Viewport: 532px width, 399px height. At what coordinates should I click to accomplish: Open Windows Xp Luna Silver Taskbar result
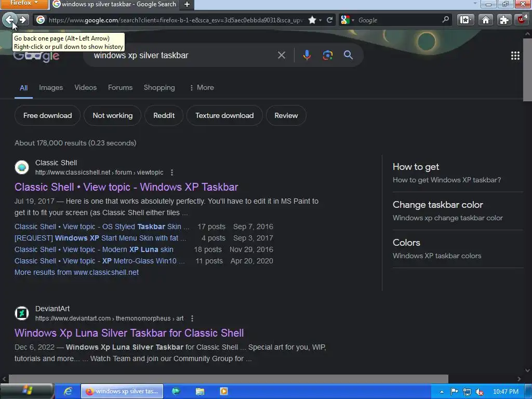pyautogui.click(x=129, y=333)
